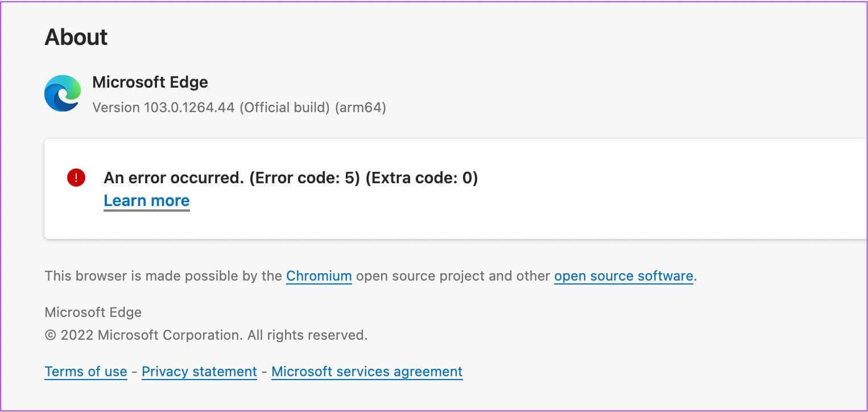View the Privacy statement link
Screen dimensions: 868x412
coord(199,372)
